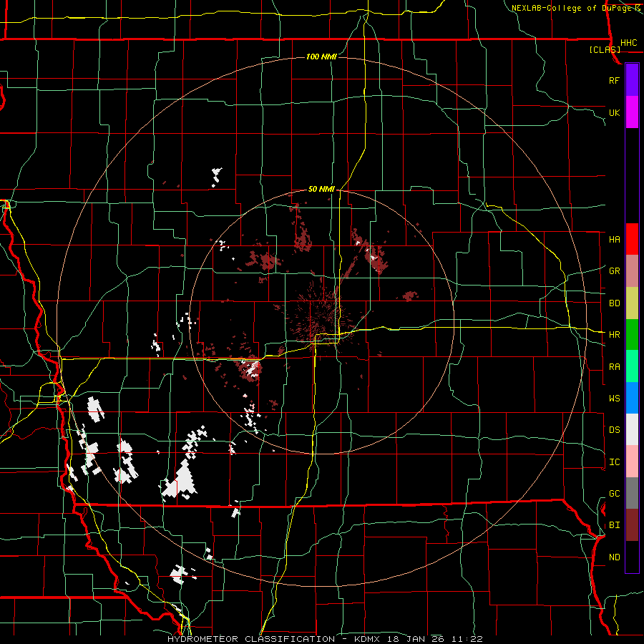Click the DS legend label

(614, 430)
